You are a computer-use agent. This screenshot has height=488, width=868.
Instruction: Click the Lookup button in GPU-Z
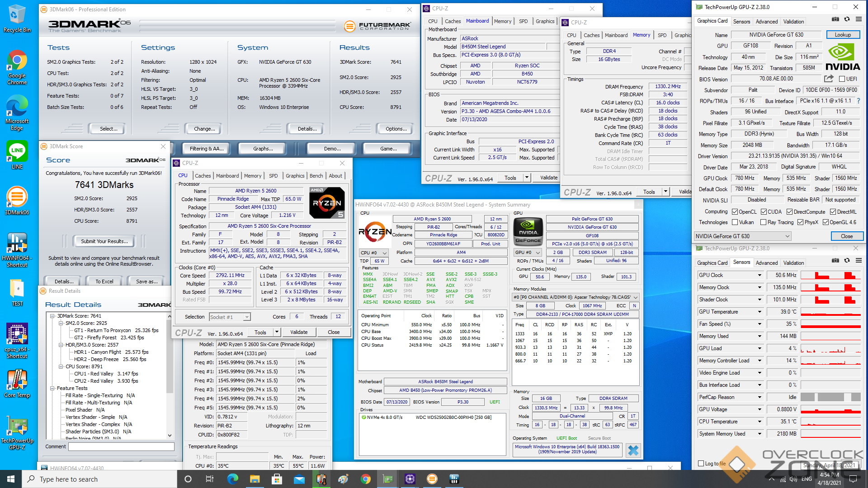pos(843,35)
